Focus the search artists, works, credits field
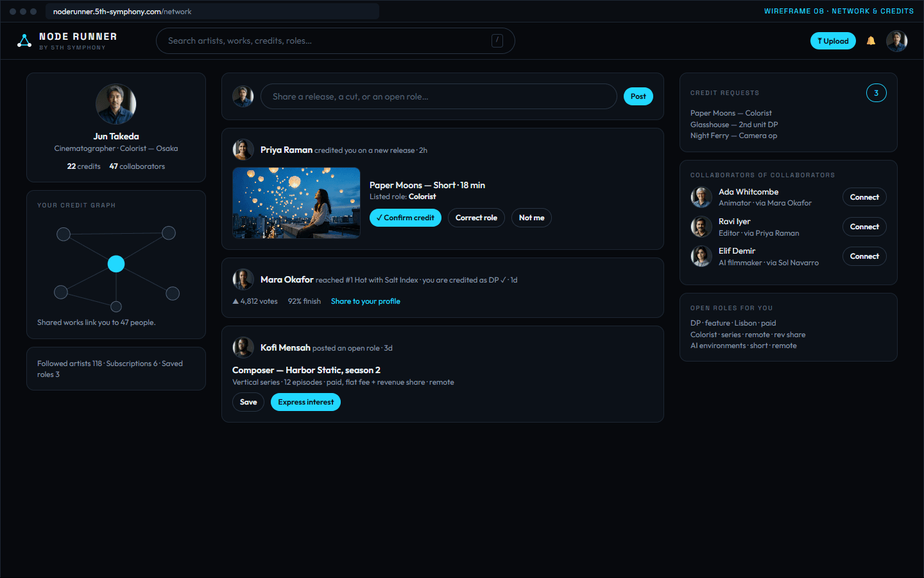The height and width of the screenshot is (578, 924). click(x=335, y=40)
